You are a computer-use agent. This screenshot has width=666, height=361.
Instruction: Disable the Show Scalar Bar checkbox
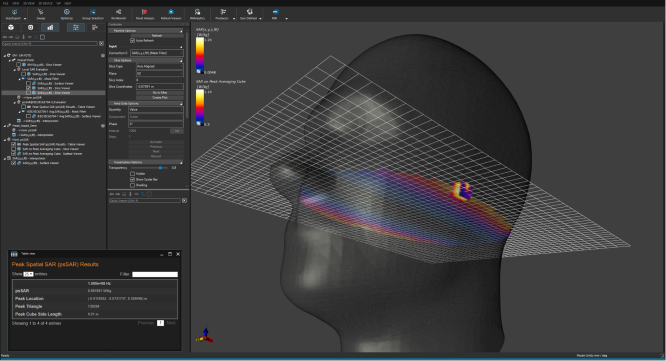pyautogui.click(x=133, y=179)
